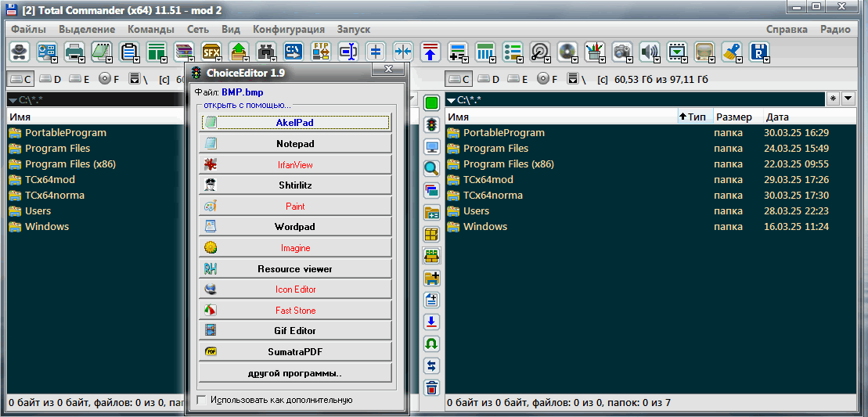Click the SFX archive toolbar icon
868x417 pixels.
211,52
